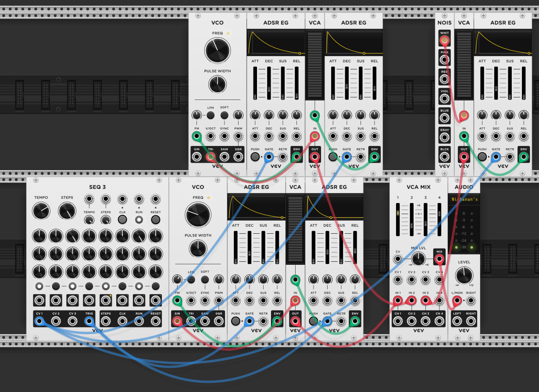Screen dimensions: 539x392
Task: Click the VCA MIX channel 4 fader
Action: click(x=439, y=219)
